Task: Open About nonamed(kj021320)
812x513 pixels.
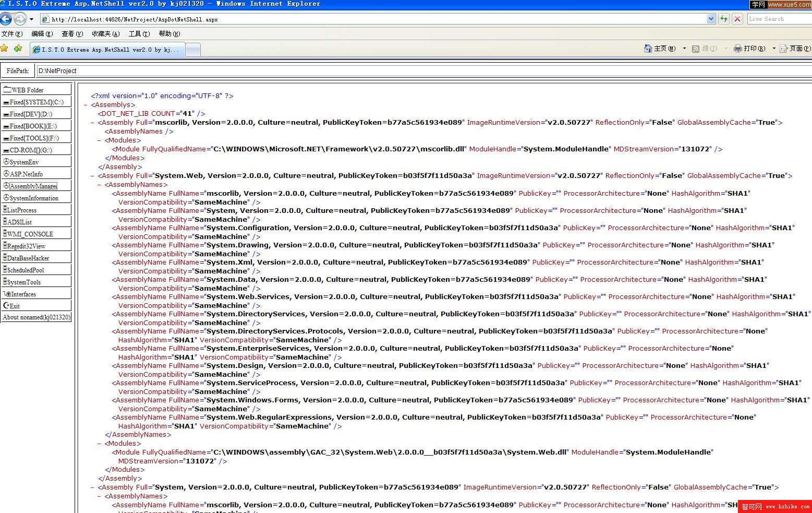Action: [37, 317]
